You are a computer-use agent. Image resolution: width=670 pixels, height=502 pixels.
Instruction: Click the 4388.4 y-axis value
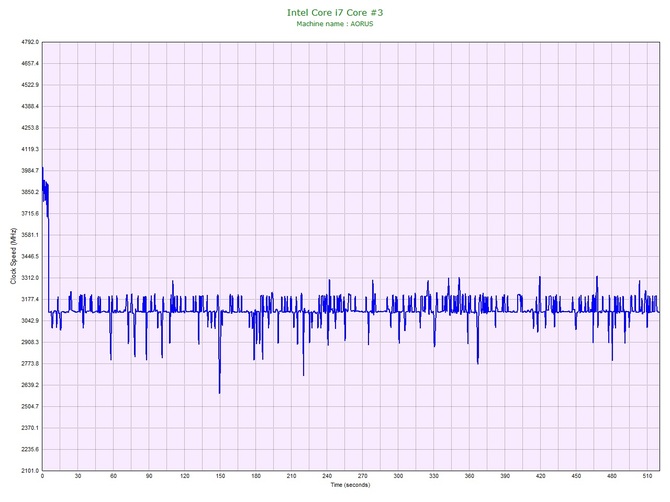point(30,106)
